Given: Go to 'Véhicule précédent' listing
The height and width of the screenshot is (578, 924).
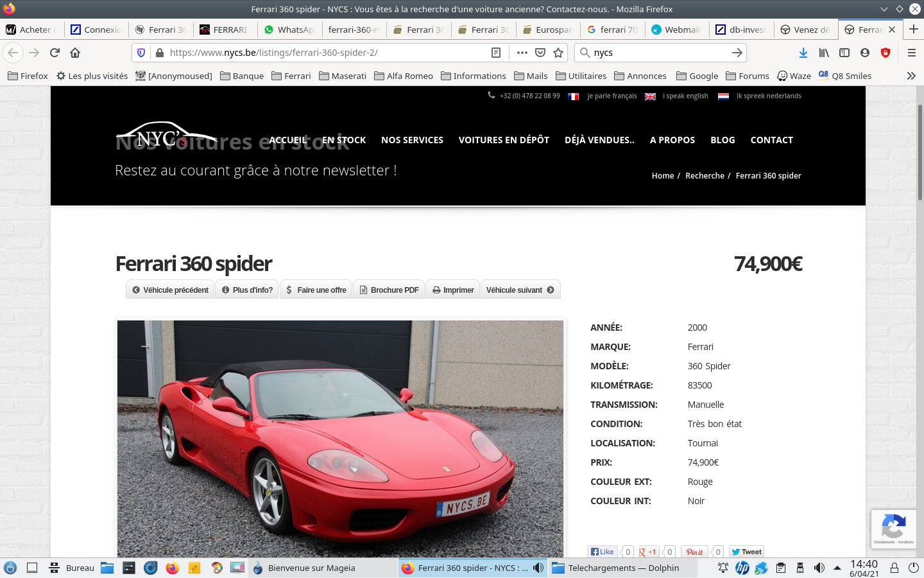Looking at the screenshot, I should 171,290.
